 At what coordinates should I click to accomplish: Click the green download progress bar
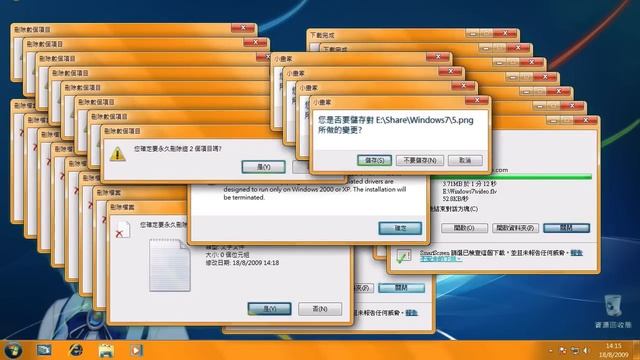(x=510, y=177)
